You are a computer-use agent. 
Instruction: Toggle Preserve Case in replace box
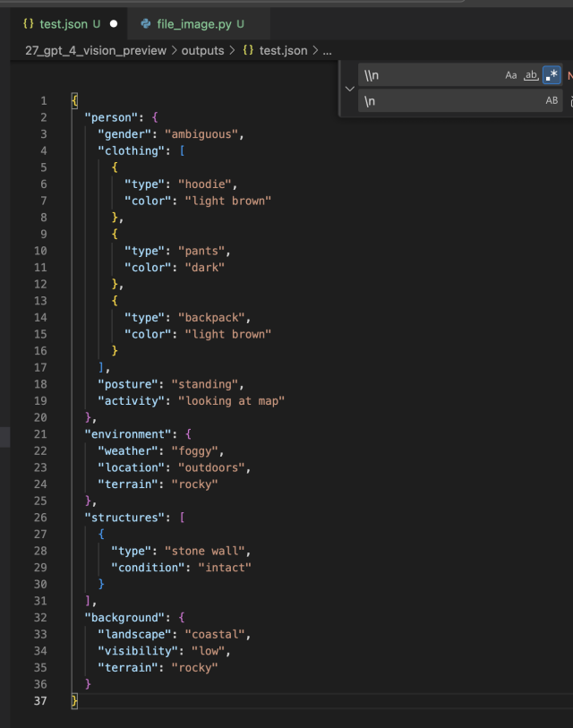[x=552, y=100]
